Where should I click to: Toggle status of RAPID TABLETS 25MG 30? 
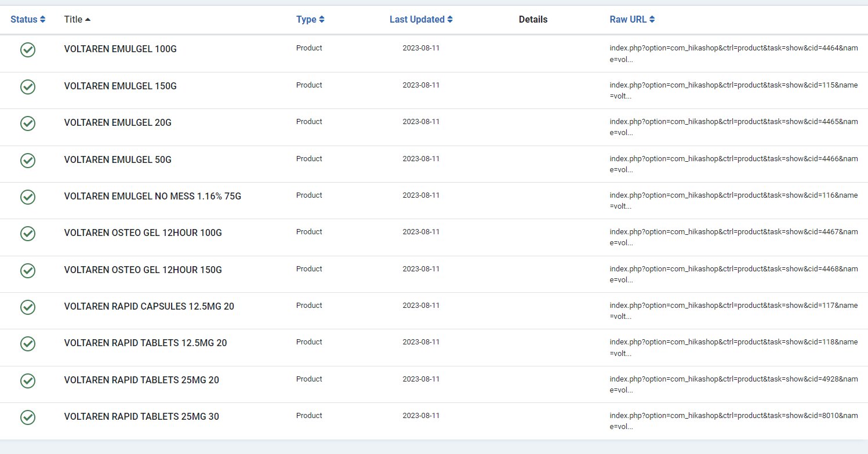pos(28,417)
